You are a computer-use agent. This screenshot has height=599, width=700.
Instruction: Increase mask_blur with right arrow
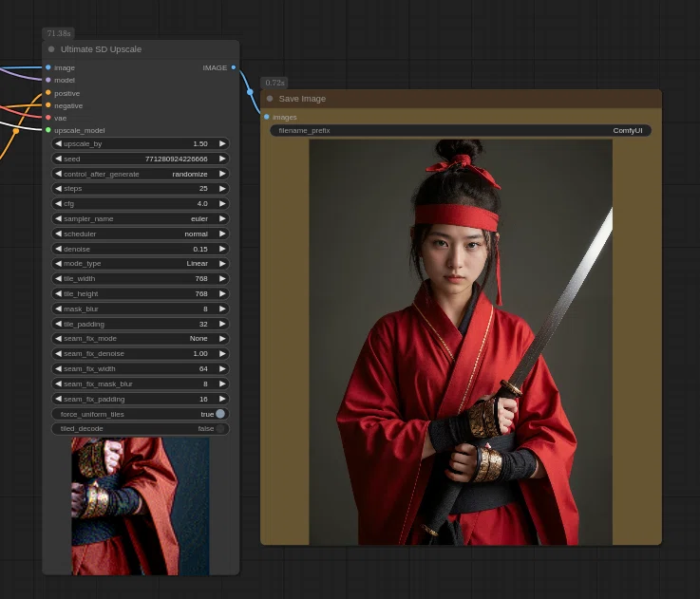(222, 309)
